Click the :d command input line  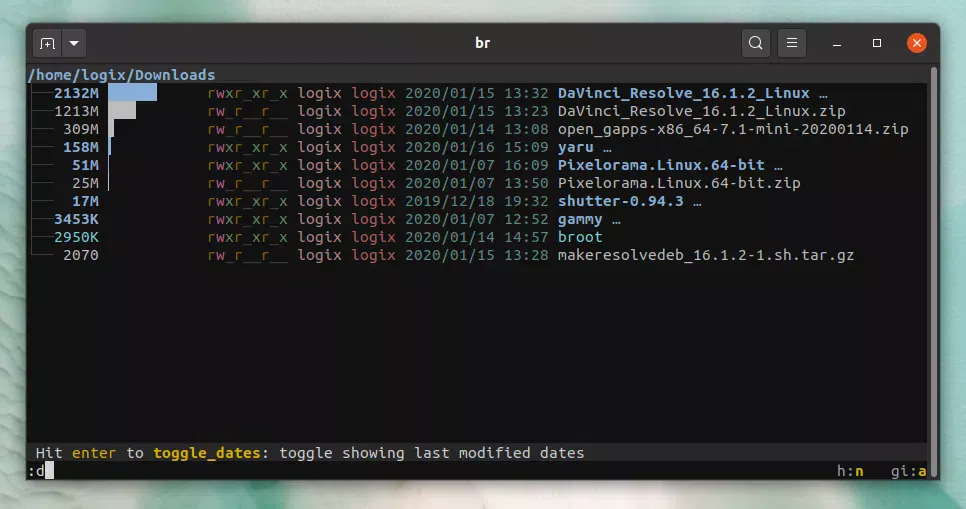point(431,471)
